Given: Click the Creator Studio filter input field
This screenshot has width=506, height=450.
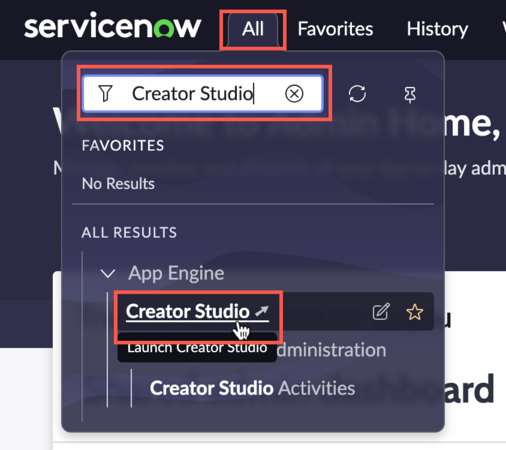Looking at the screenshot, I should pos(203,93).
